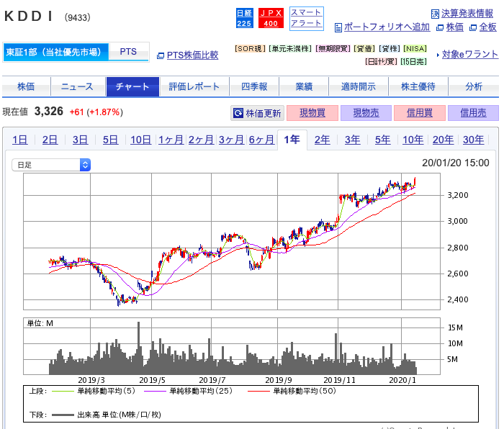Viewport: 504px width, 429px height.
Task: Click the portfolio add document icon
Action: tap(338, 27)
